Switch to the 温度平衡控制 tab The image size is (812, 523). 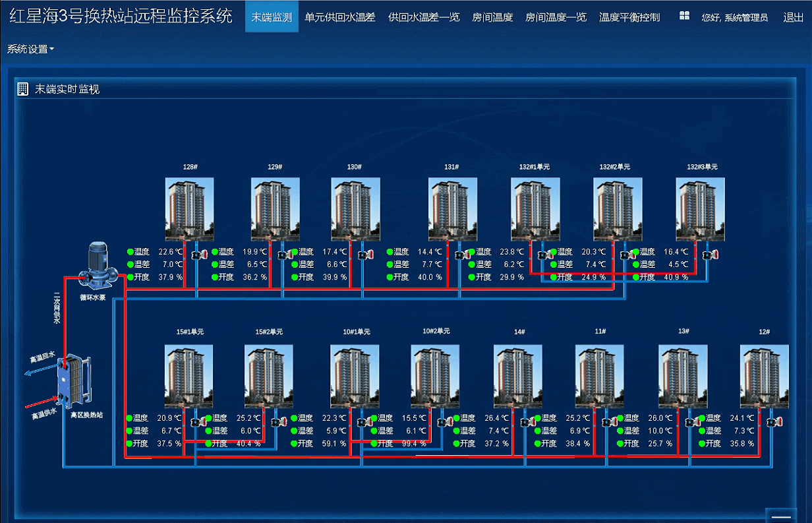[x=629, y=17]
